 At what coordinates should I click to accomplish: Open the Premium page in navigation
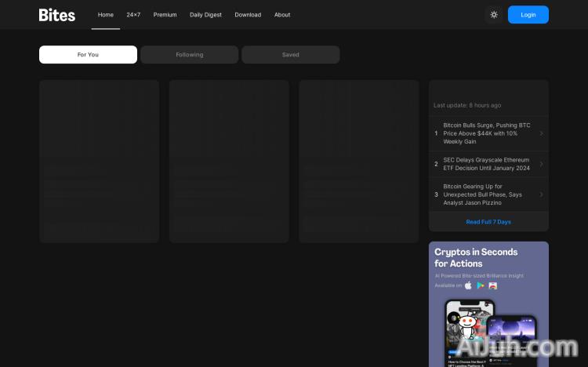[165, 15]
